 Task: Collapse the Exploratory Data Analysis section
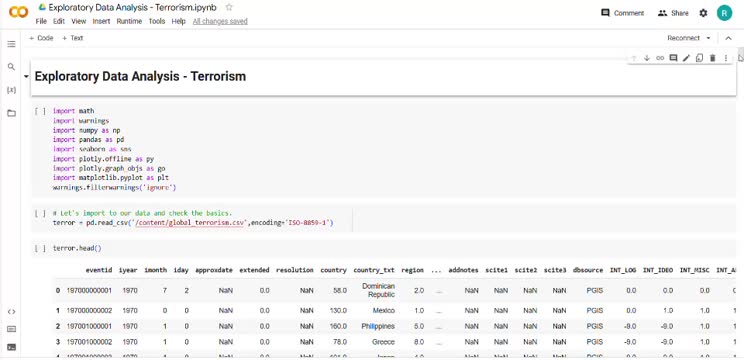[26, 76]
